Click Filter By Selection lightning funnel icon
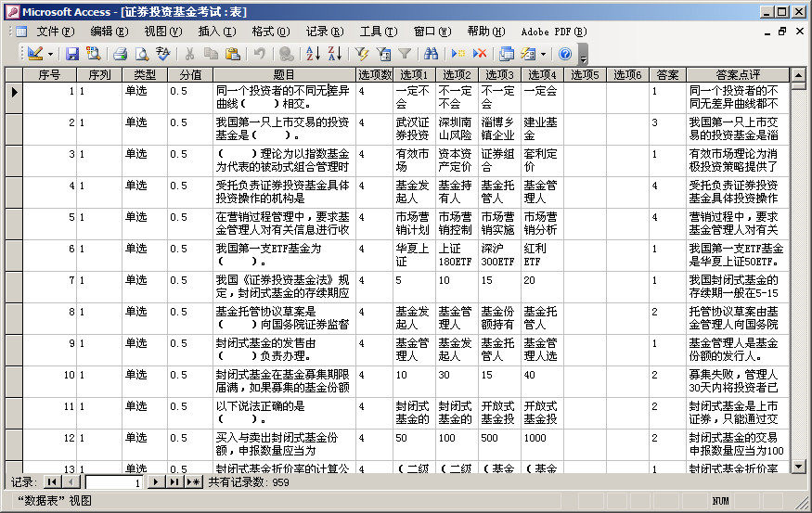Screen dimensions: 812x513 click(x=362, y=53)
